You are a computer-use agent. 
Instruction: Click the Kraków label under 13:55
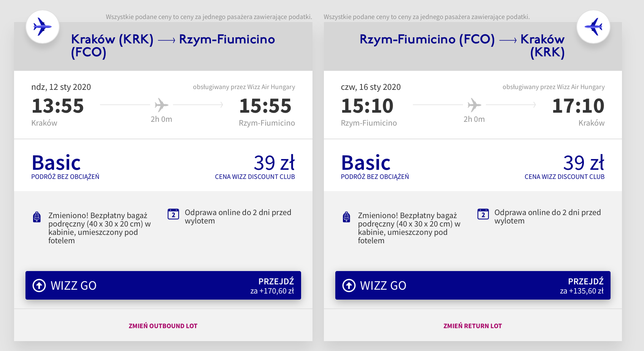pyautogui.click(x=44, y=123)
